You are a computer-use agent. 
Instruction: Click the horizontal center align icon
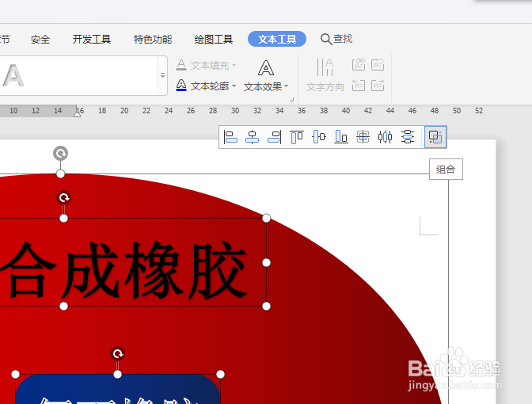[x=252, y=137]
